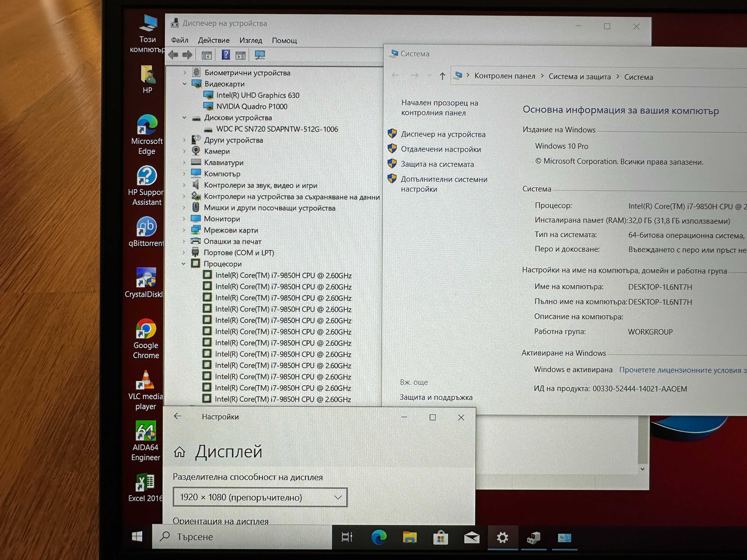Click the scan for hardware changes monitor icon
Screen dimensions: 747x560
click(x=260, y=55)
